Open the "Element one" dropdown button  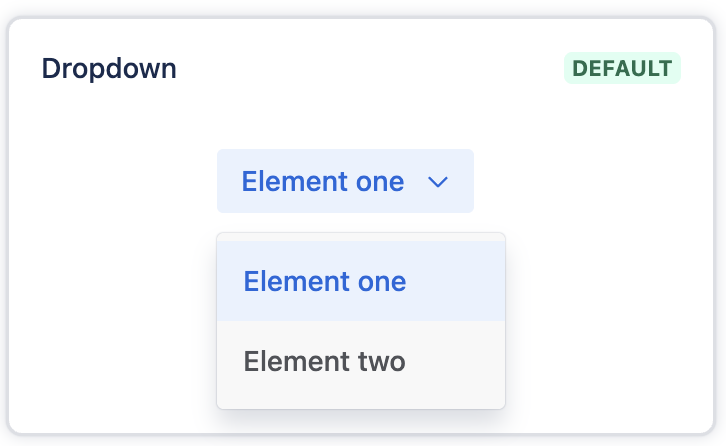[x=344, y=182]
